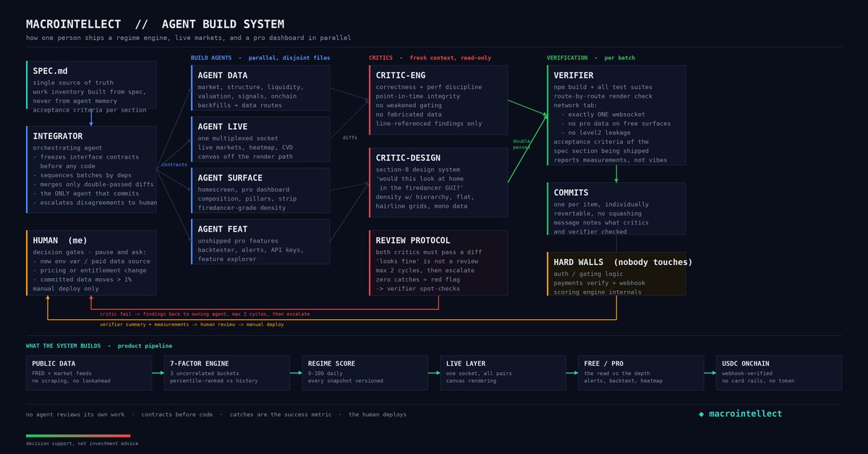The width and height of the screenshot is (868, 454).
Task: Select the HARD WALLS (nobody touches) heading
Action: (624, 262)
